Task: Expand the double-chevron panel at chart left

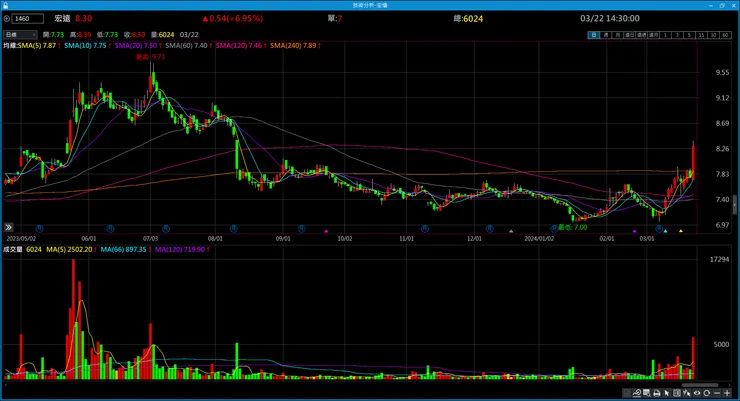Action: 8,227
